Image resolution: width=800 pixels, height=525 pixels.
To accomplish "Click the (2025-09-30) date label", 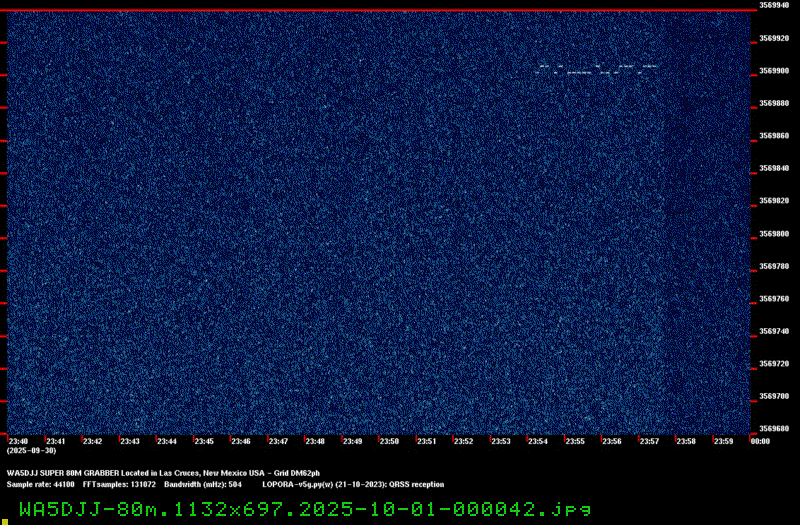I will coord(32,451).
